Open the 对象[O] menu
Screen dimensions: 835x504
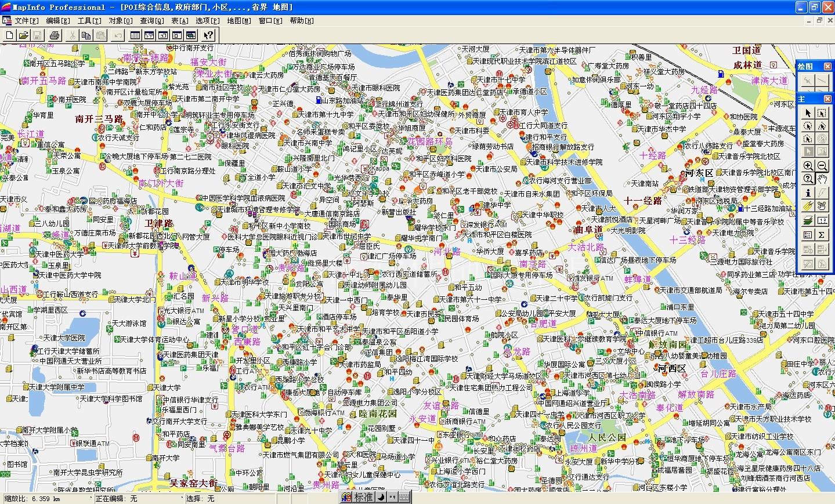pos(121,21)
